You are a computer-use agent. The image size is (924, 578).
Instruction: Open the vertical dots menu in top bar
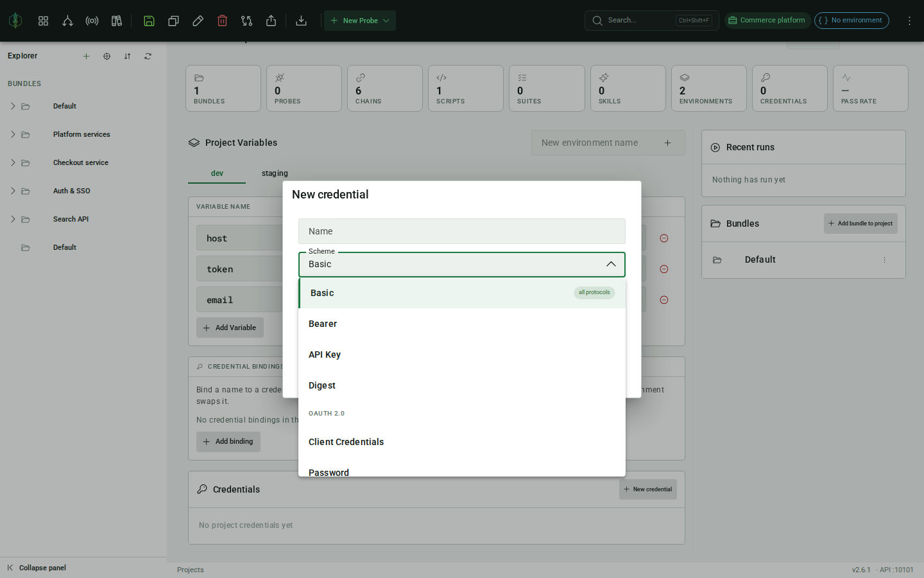pos(909,21)
